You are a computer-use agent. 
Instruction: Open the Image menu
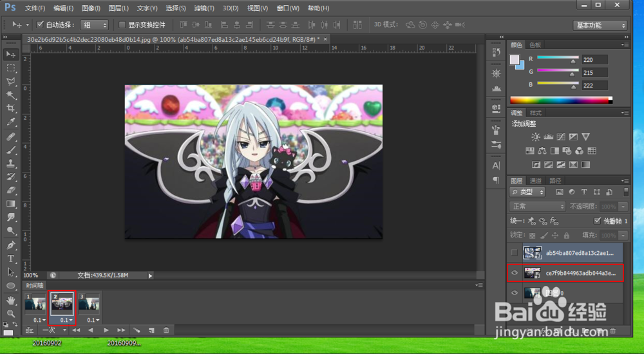(x=91, y=8)
